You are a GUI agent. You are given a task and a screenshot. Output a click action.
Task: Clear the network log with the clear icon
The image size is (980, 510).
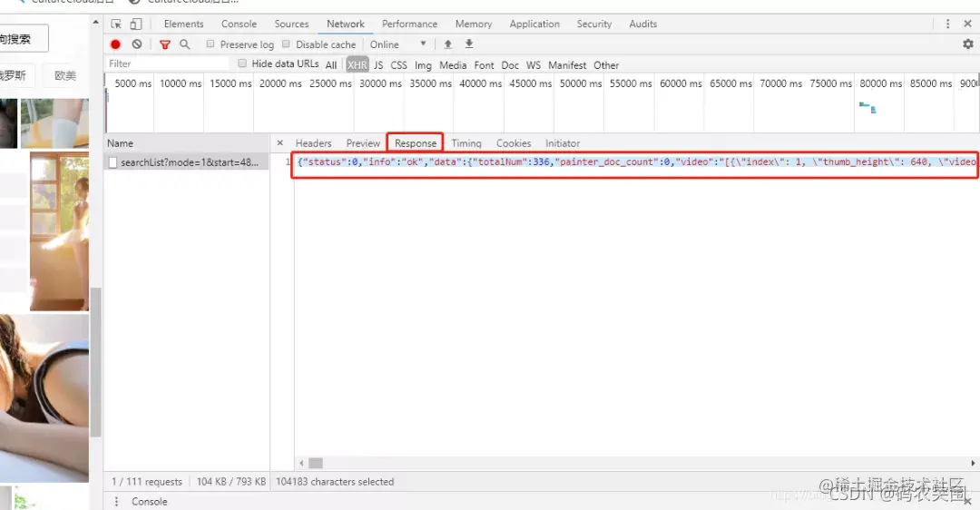(137, 44)
